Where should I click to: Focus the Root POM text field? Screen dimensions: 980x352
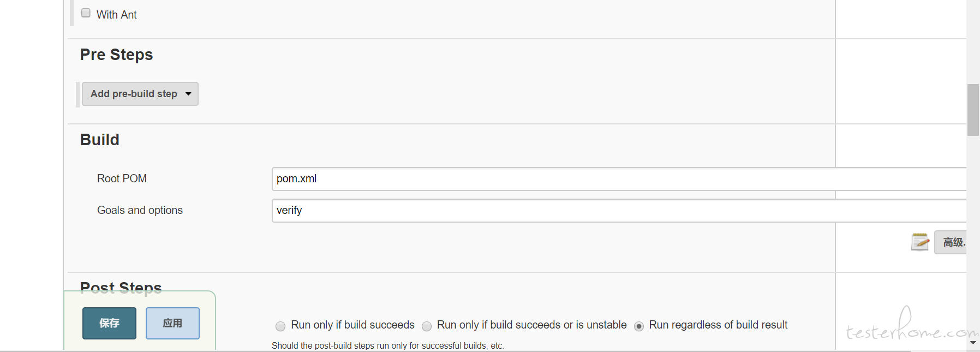pyautogui.click(x=619, y=179)
